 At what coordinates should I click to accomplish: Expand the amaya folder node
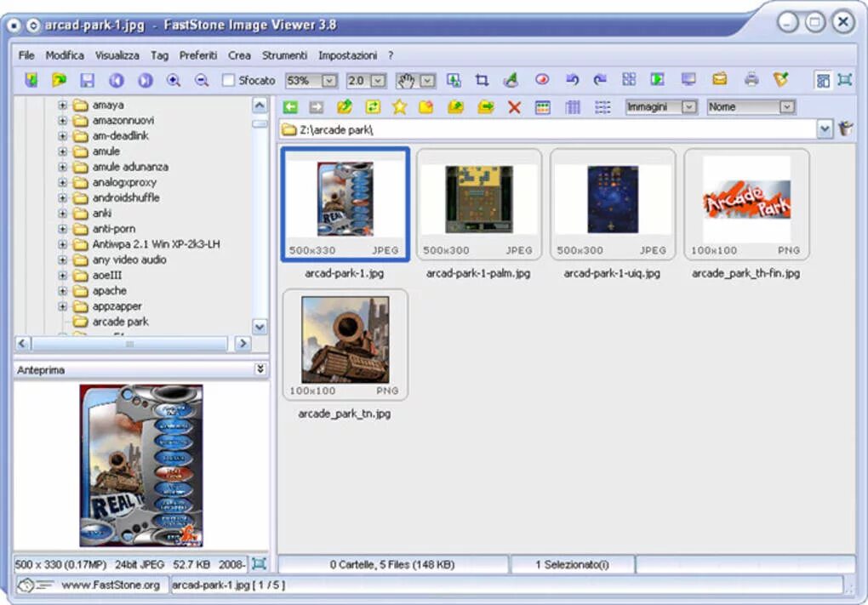tap(63, 105)
